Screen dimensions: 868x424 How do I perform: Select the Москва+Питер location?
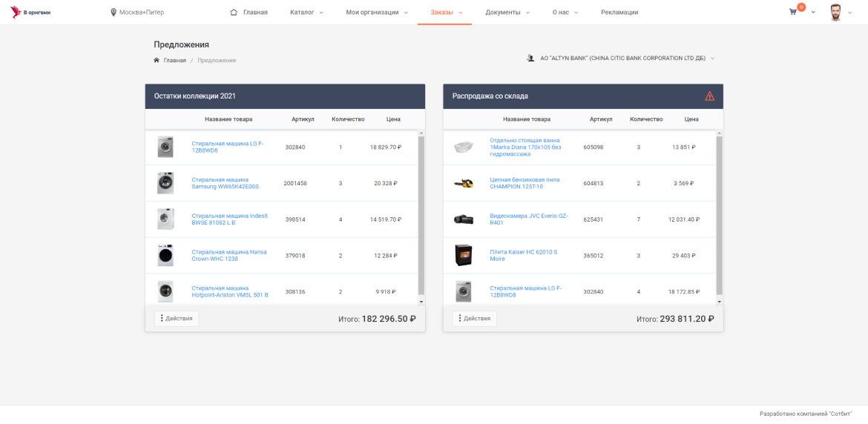pyautogui.click(x=142, y=12)
